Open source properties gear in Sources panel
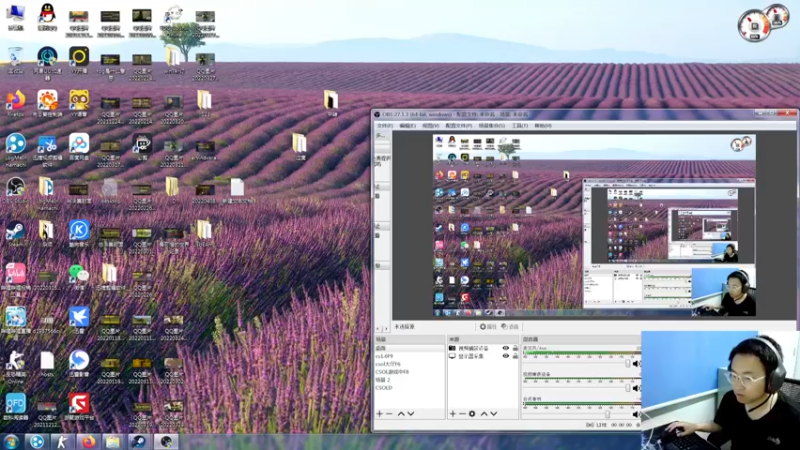 pyautogui.click(x=472, y=414)
